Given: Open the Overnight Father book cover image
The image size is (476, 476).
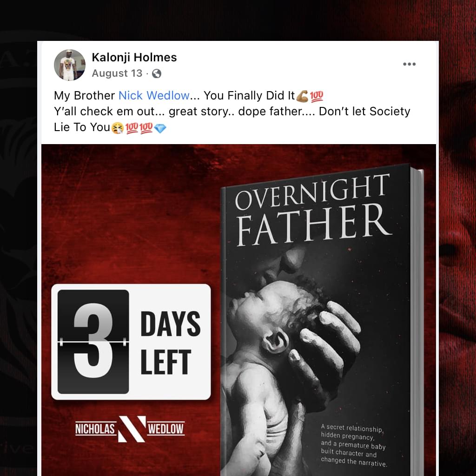Looking at the screenshot, I should tap(322, 320).
